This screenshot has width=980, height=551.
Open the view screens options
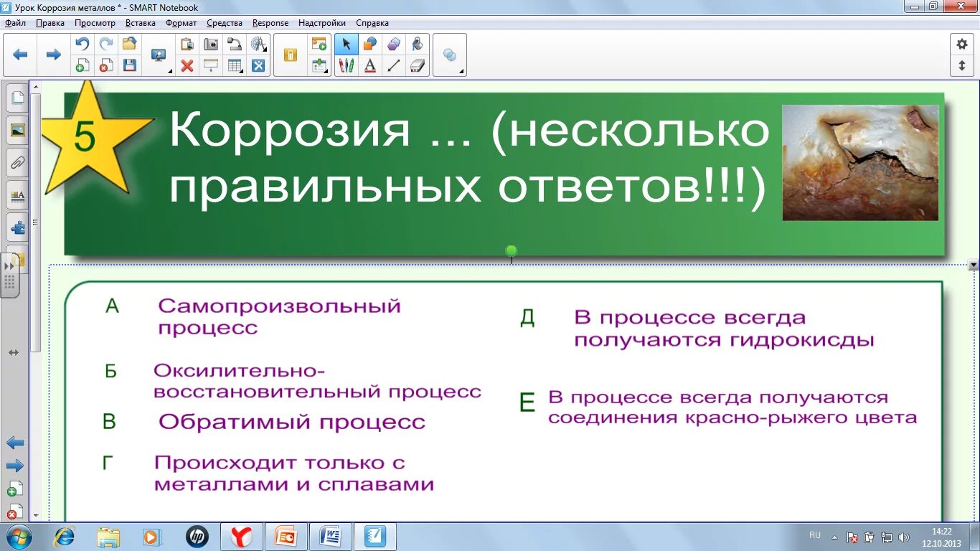coord(159,55)
